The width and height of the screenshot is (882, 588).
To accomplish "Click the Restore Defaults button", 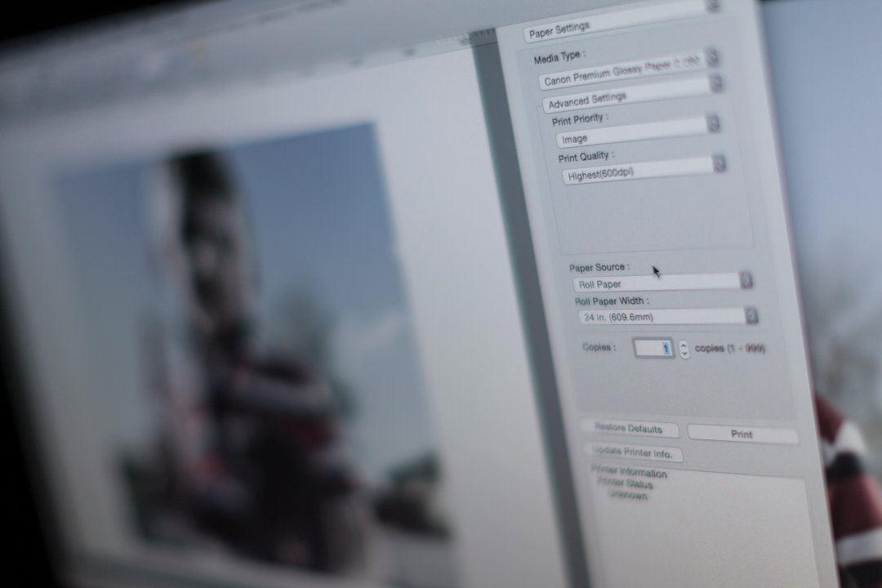I will (628, 429).
